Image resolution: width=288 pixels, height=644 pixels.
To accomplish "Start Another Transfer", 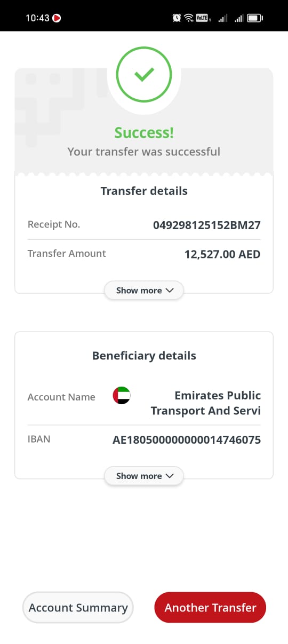I will coord(210,608).
